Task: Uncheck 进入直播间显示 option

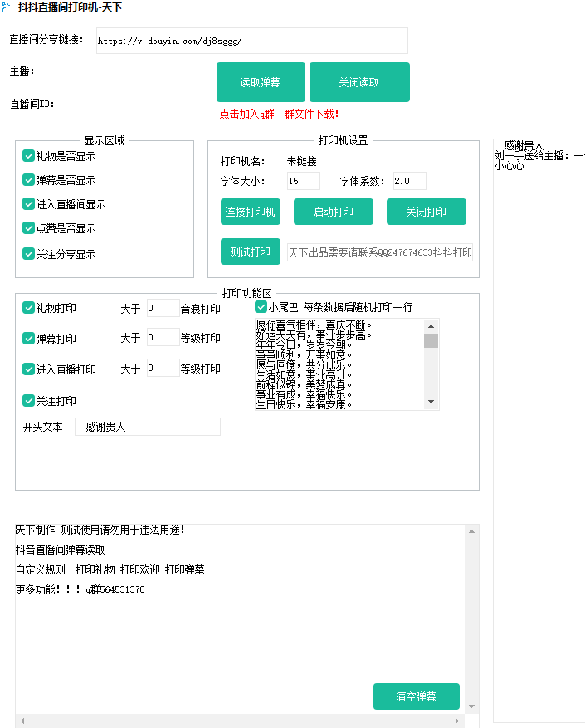Action: 28,204
